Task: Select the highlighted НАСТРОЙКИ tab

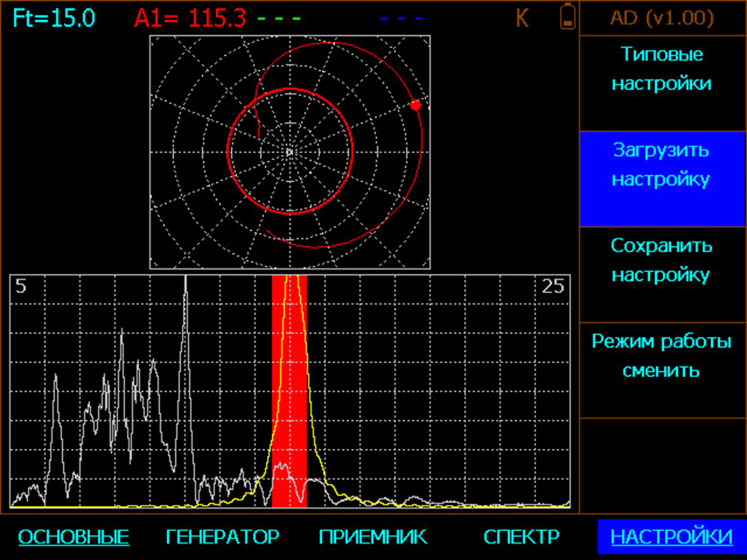Action: [672, 536]
